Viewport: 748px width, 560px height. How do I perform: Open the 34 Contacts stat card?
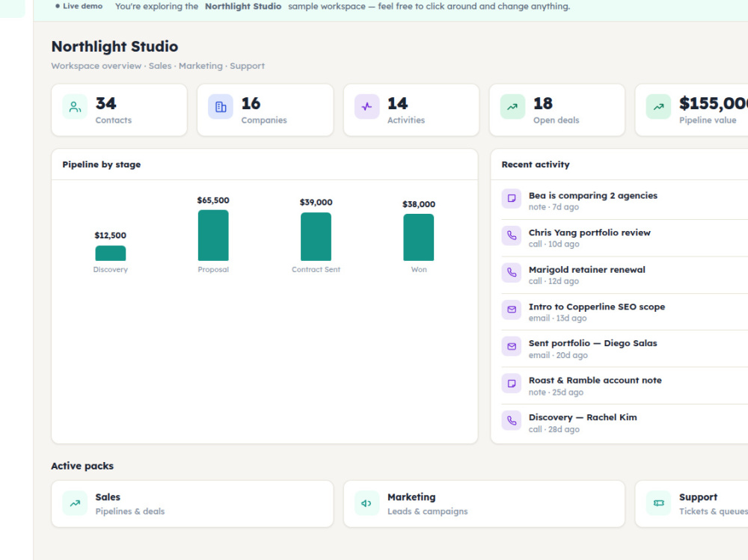pos(119,110)
